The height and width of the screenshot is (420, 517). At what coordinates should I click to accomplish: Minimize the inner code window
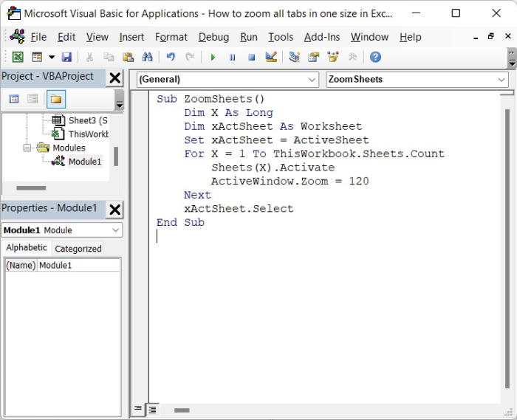[x=476, y=37]
